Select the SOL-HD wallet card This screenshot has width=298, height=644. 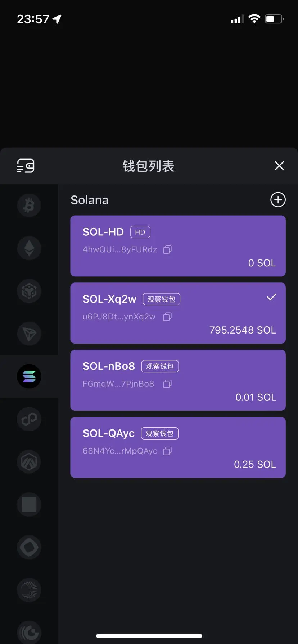tap(178, 246)
